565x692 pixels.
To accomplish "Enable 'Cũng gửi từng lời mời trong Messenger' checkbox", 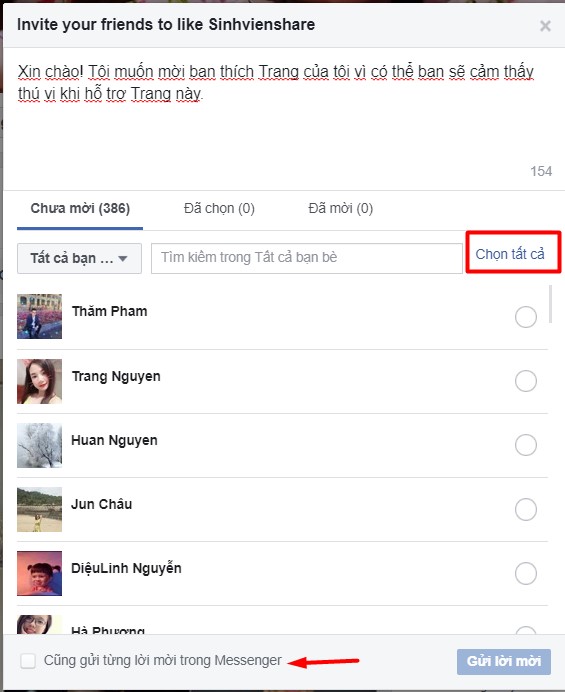I will coord(28,661).
